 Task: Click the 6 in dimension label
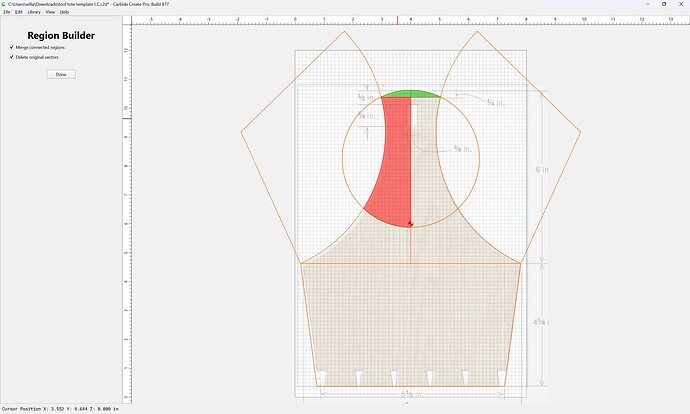pyautogui.click(x=542, y=169)
